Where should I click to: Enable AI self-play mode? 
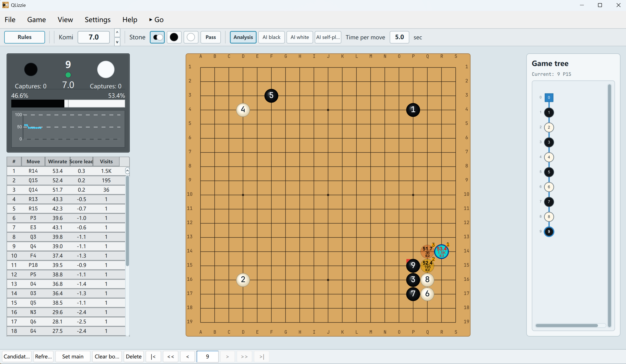click(x=328, y=37)
